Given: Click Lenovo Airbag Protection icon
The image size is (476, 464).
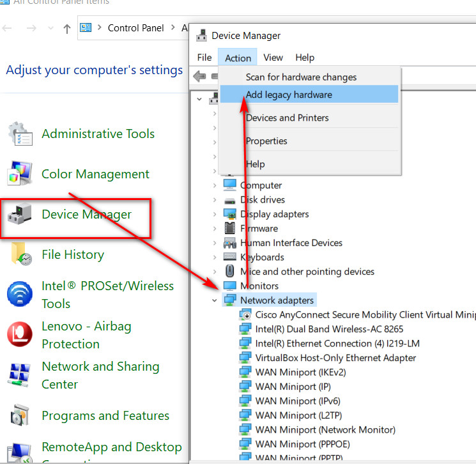Looking at the screenshot, I should pos(20,334).
